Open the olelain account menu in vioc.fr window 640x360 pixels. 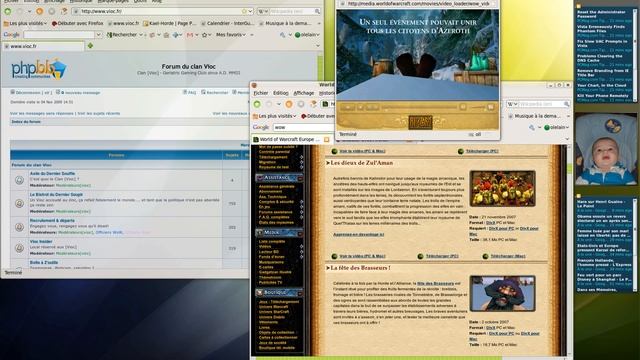pyautogui.click(x=307, y=35)
